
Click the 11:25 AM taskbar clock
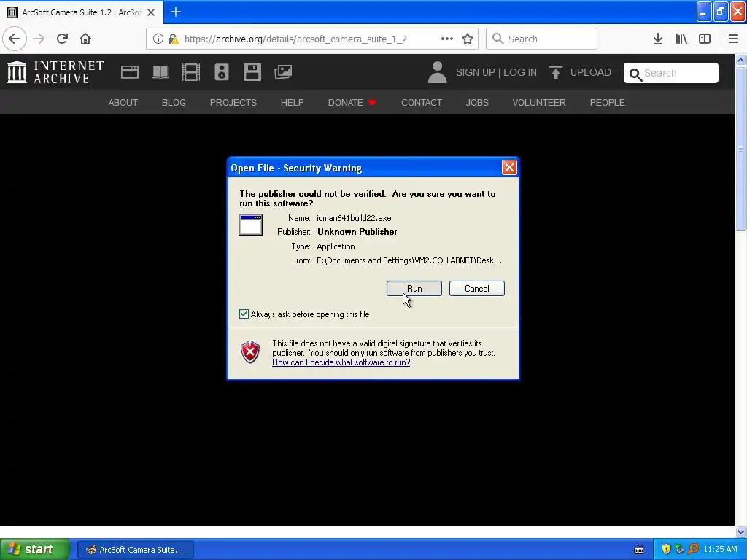(x=720, y=549)
